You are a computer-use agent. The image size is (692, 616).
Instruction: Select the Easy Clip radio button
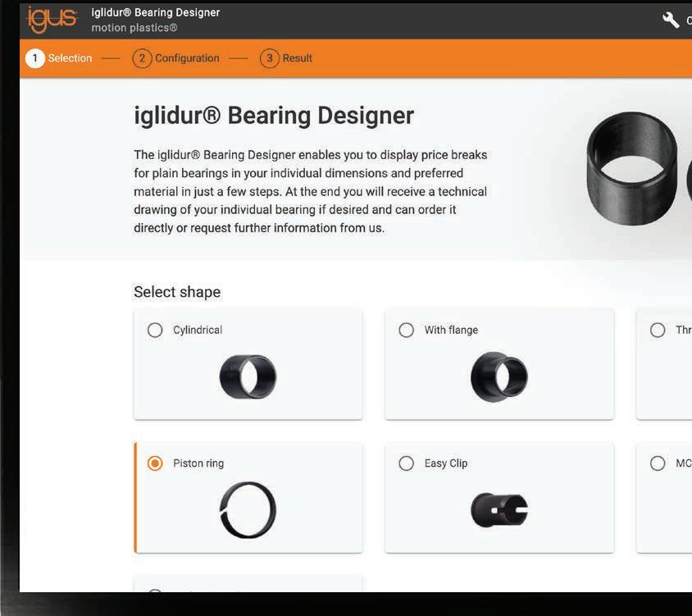[x=406, y=463]
